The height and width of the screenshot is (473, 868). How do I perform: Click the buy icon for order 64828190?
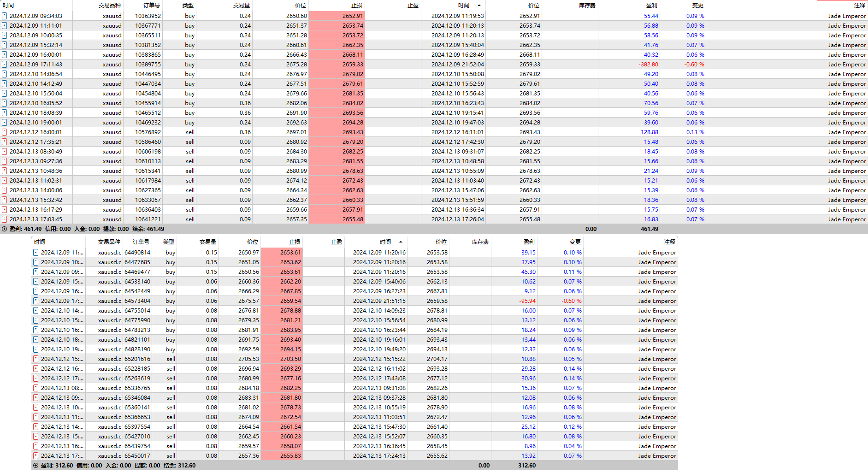35,349
